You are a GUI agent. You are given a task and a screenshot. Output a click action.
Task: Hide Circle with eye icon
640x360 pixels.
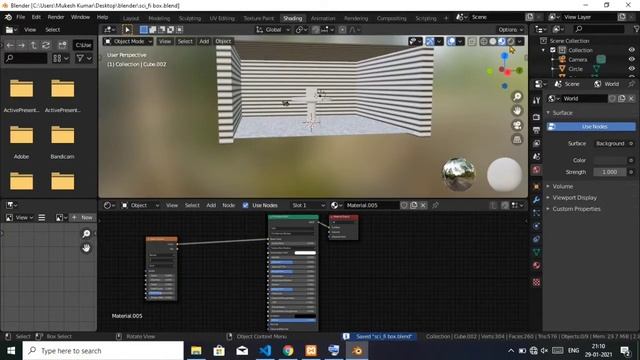(x=631, y=69)
